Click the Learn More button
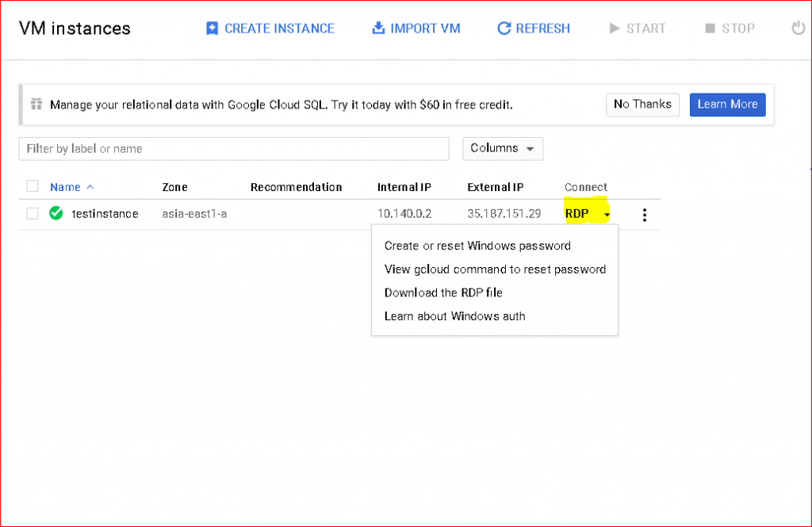This screenshot has width=812, height=527. [727, 105]
